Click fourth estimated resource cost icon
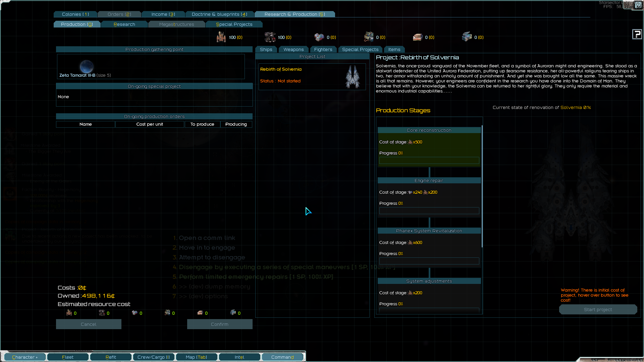Screen dimensions: 644x362 coord(167,313)
